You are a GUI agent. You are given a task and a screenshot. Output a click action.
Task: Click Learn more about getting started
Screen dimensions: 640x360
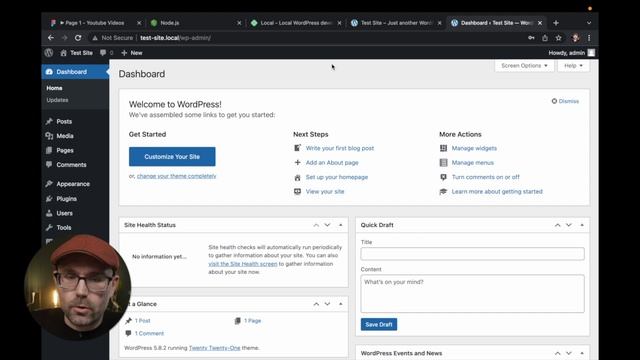pos(497,191)
